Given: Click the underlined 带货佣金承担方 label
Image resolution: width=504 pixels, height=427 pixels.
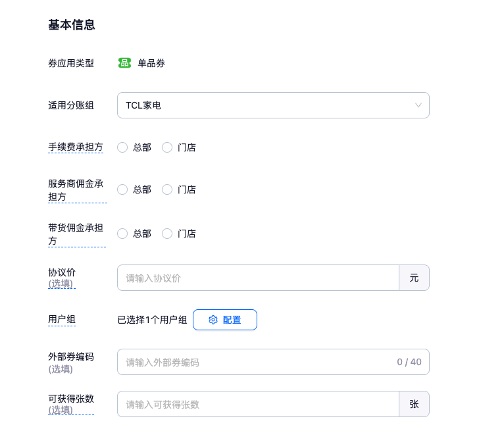Looking at the screenshot, I should pyautogui.click(x=76, y=234).
